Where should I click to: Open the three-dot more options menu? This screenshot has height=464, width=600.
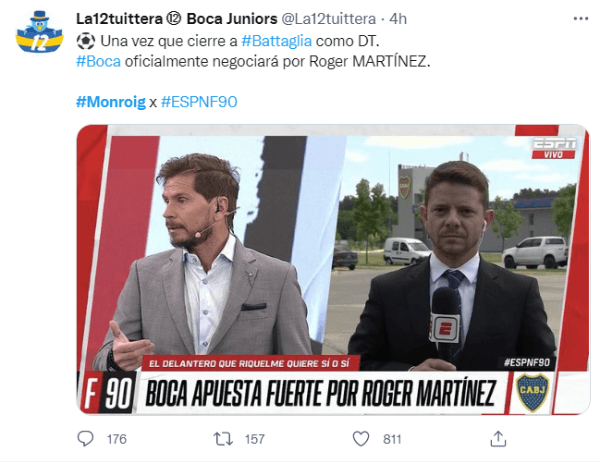click(580, 18)
